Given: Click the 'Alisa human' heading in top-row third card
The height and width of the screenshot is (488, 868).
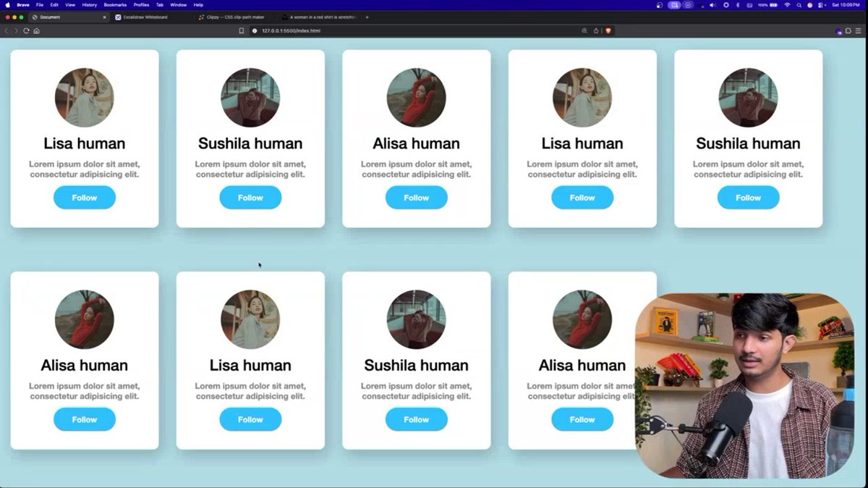Looking at the screenshot, I should [417, 143].
